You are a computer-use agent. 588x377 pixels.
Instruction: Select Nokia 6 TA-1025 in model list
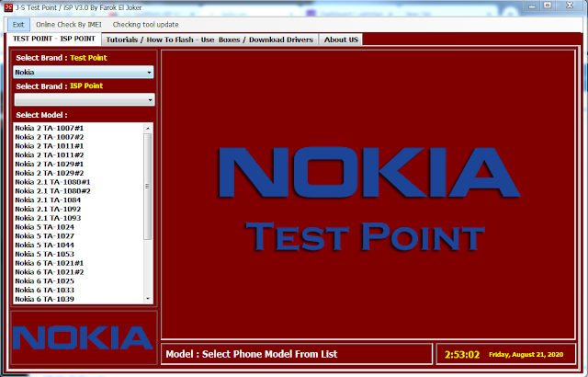79,281
